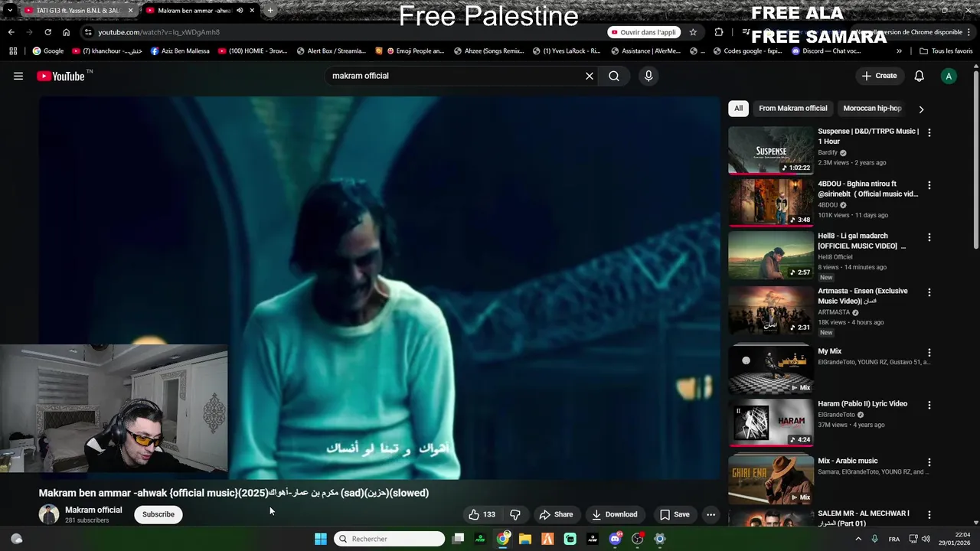Open the YouTube hamburger guide menu
This screenshot has width=980, height=551.
[18, 76]
